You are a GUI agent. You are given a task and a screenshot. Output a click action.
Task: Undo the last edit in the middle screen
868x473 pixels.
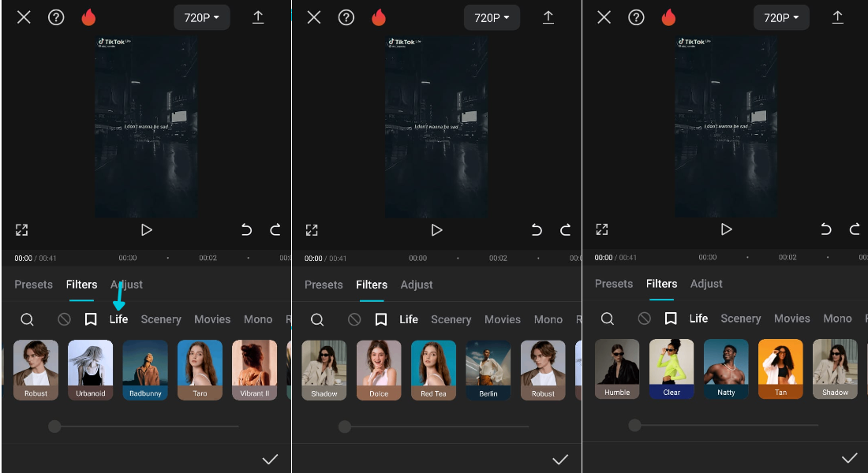tap(537, 229)
